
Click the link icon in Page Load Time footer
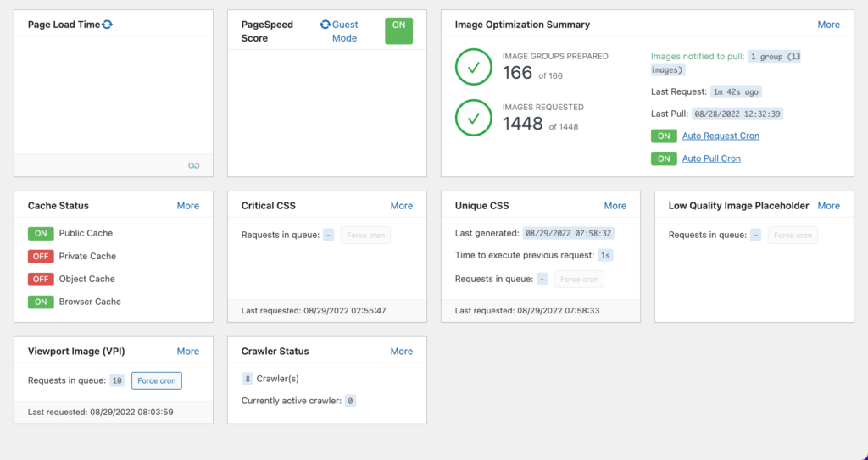pyautogui.click(x=194, y=165)
